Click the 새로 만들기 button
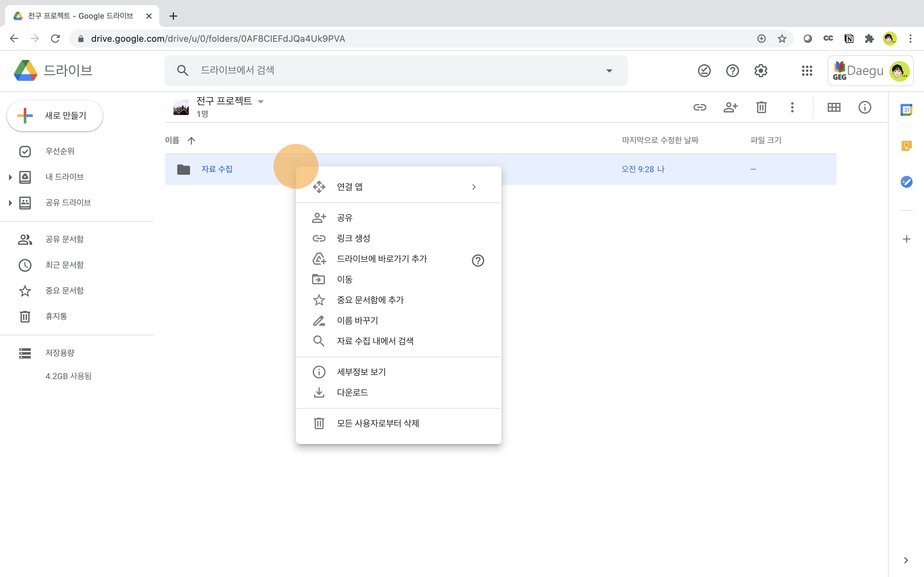Image resolution: width=924 pixels, height=577 pixels. 55,116
